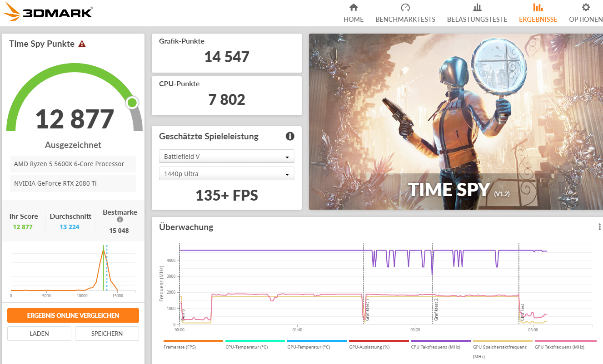Click the 3DMark logo
The height and width of the screenshot is (364, 603).
[x=47, y=13]
